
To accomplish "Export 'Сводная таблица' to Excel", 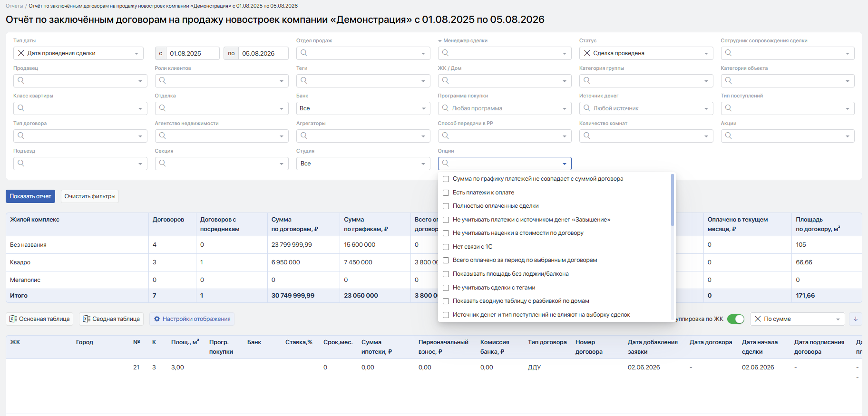I will (x=111, y=319).
